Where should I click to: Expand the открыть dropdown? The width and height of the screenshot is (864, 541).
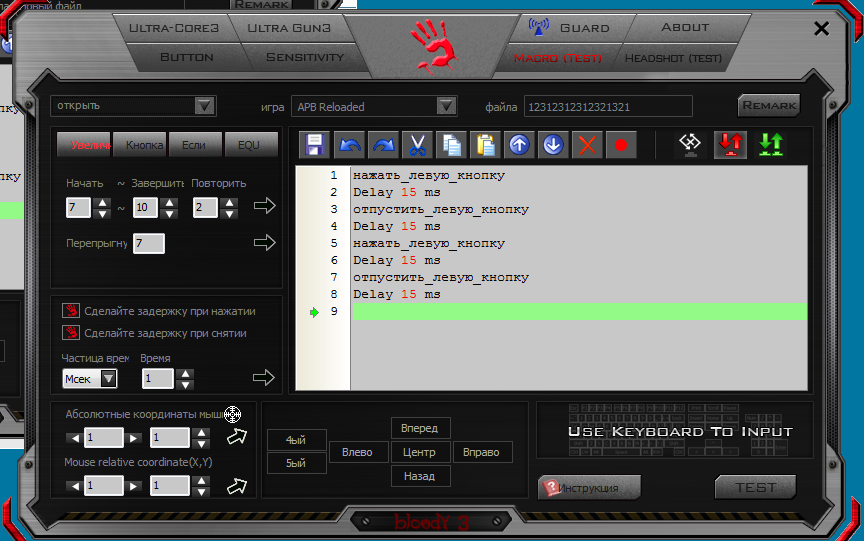coord(204,106)
